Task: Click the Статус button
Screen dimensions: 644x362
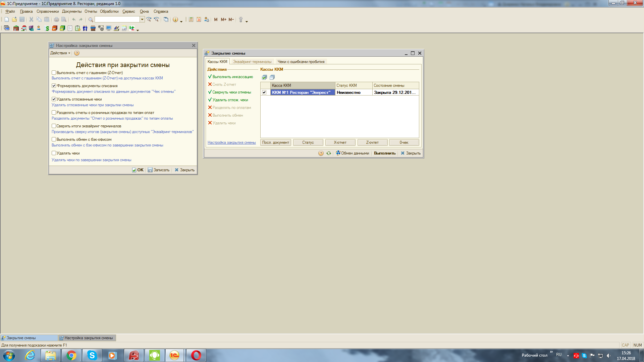Action: pos(308,142)
